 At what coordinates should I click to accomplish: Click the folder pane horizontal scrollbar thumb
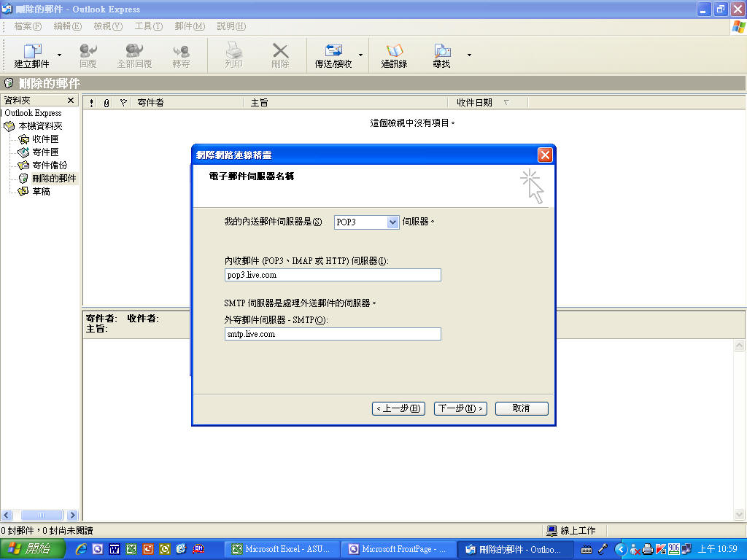[x=42, y=516]
